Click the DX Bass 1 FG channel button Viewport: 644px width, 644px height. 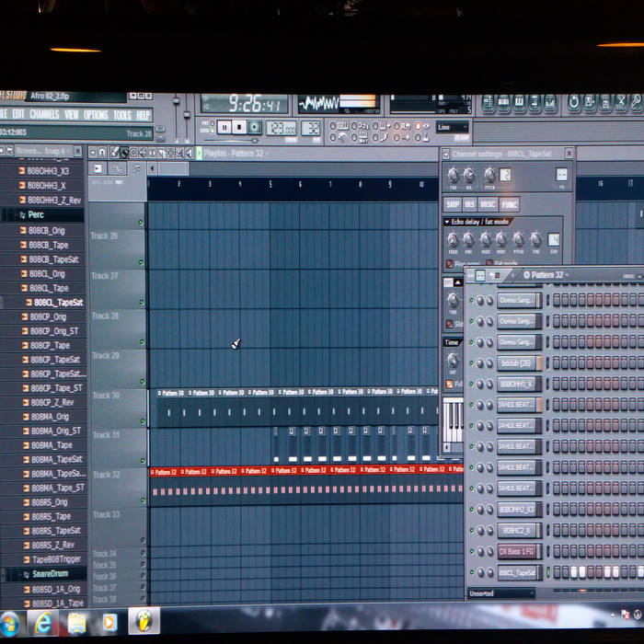(518, 552)
